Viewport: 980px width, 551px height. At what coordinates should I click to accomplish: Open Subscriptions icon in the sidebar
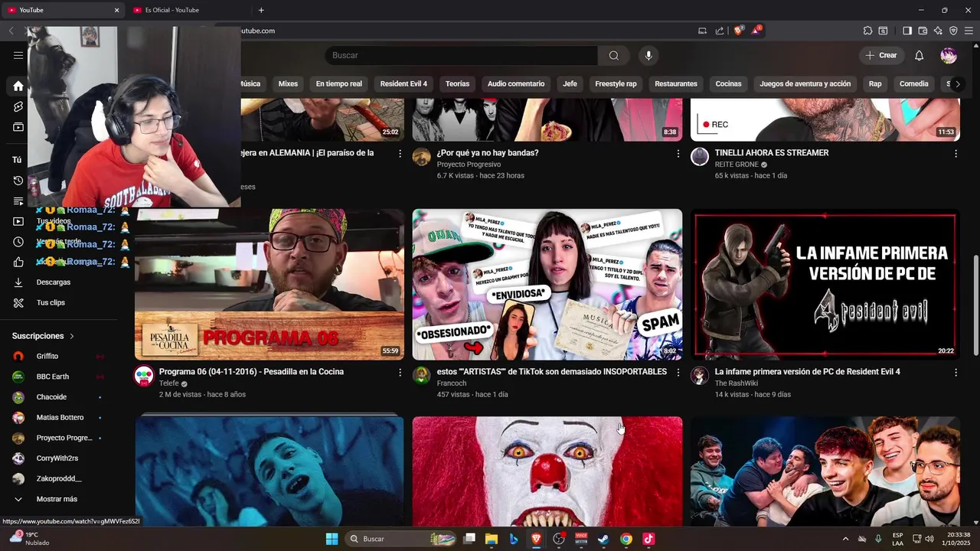click(18, 127)
